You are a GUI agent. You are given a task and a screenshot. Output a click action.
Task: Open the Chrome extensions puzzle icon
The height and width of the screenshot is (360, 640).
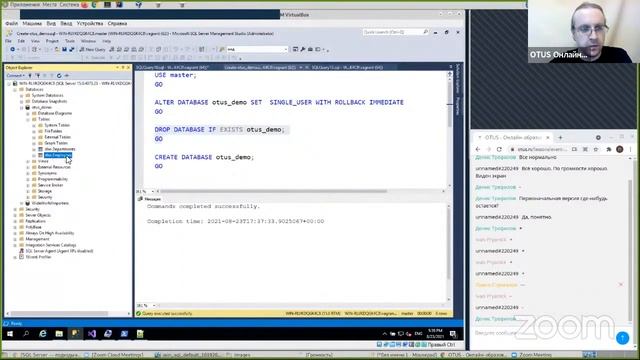coord(609,149)
